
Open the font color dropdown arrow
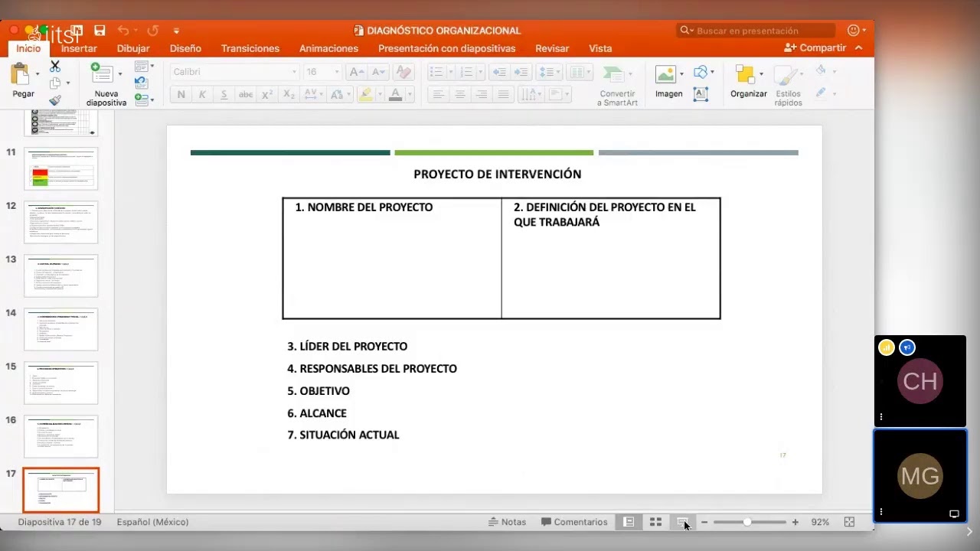tap(410, 95)
